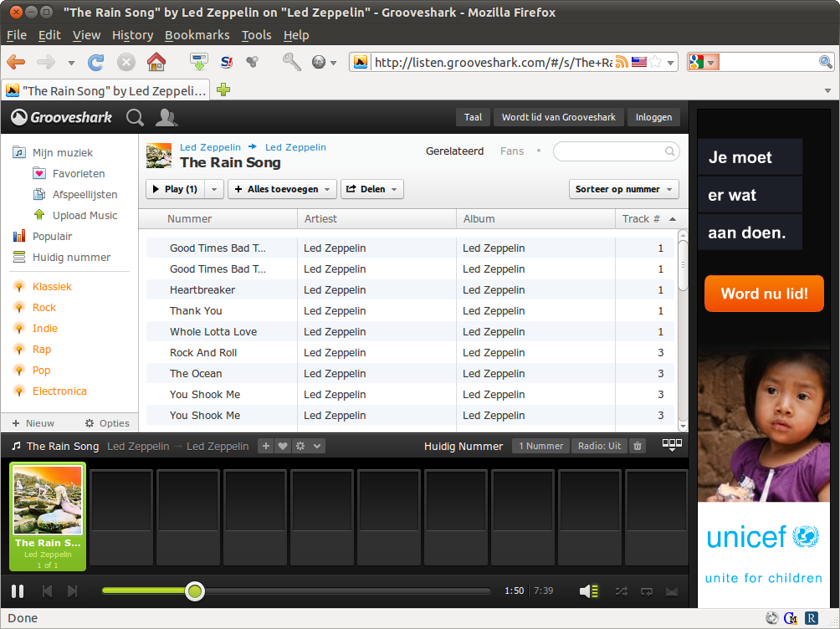Image resolution: width=840 pixels, height=629 pixels.
Task: Expand the 'Sorteer op nummer' dropdown
Action: tap(623, 189)
